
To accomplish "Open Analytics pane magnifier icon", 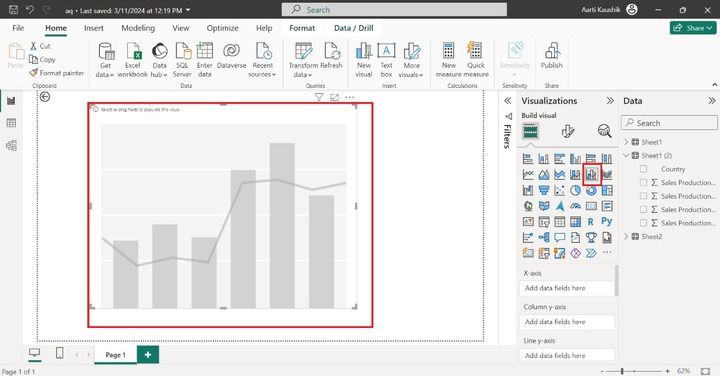I will click(604, 131).
